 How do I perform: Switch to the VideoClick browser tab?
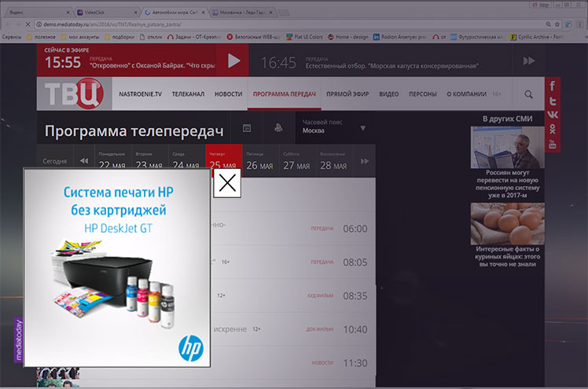(108, 13)
